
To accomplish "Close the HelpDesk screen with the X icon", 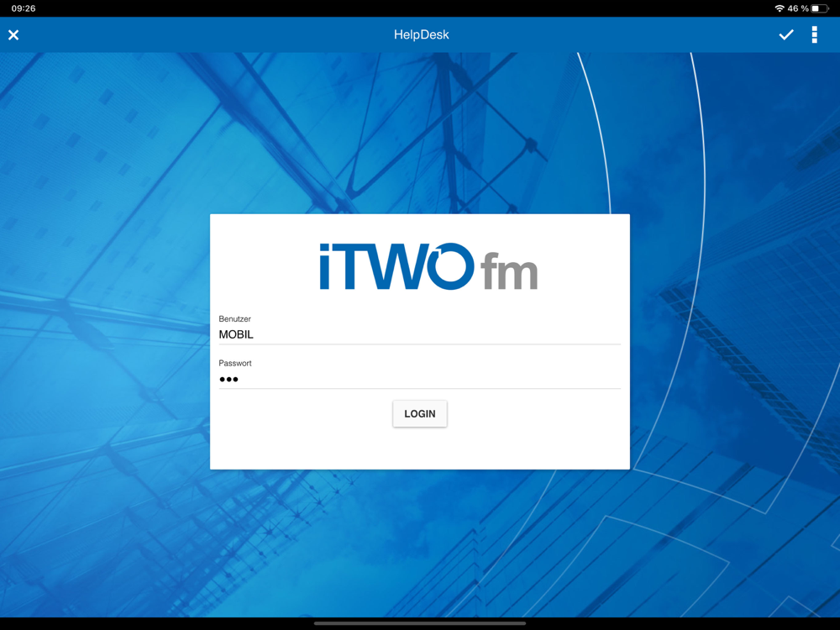I will coord(13,34).
